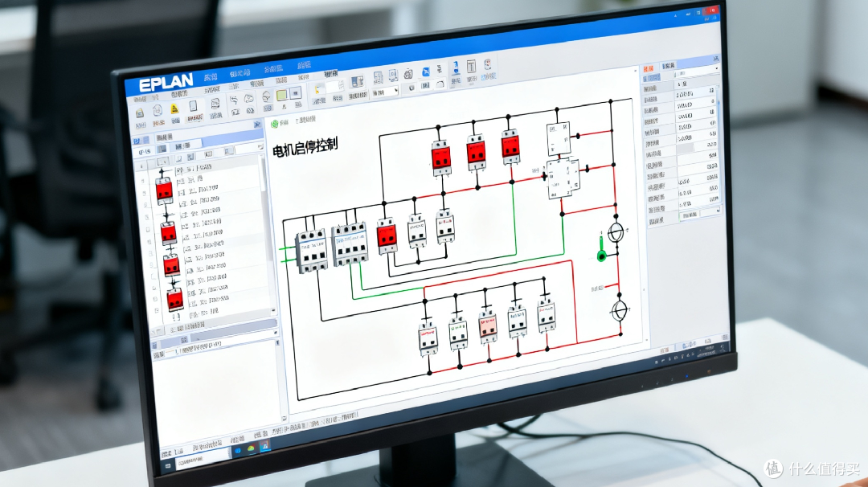This screenshot has height=487, width=868.
Task: Click the Windows Start button on taskbar
Action: click(168, 466)
